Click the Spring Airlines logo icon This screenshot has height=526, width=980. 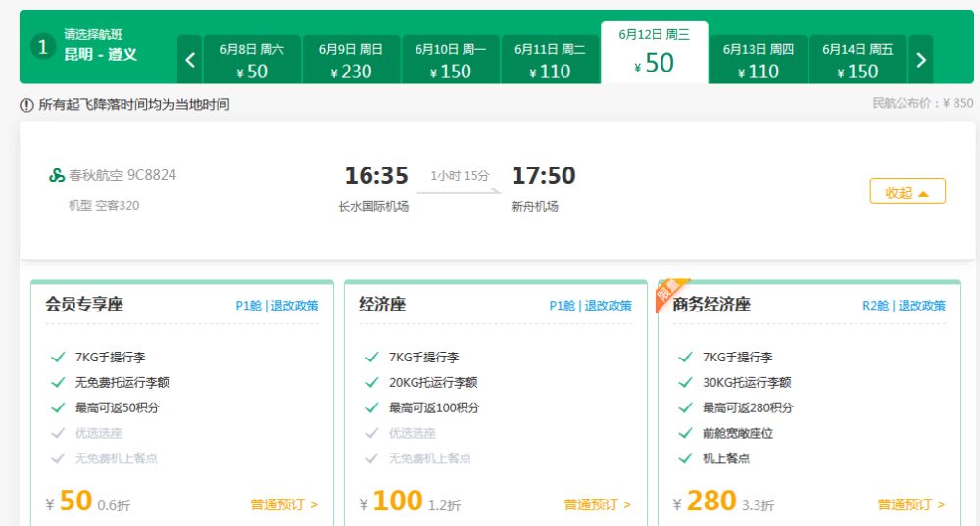(57, 175)
